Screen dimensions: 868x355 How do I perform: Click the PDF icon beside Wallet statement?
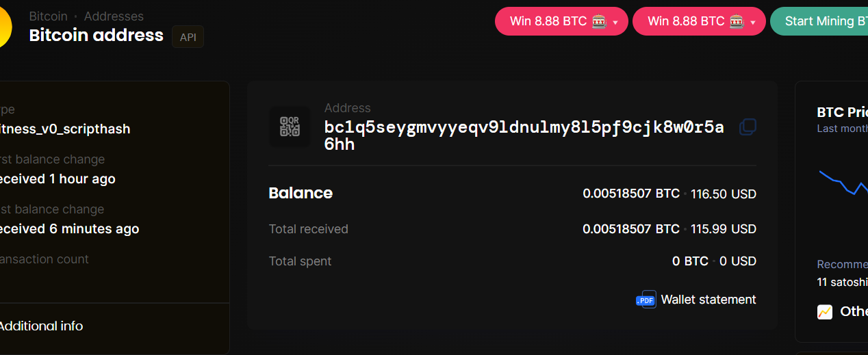click(x=646, y=300)
